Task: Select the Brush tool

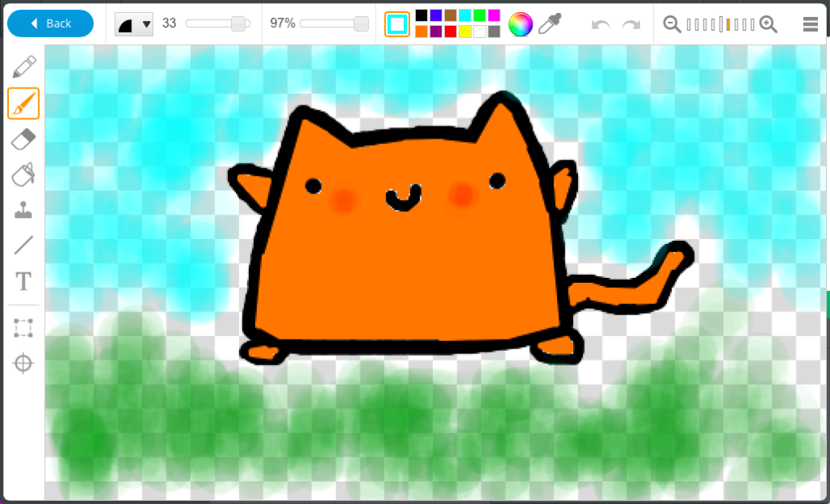Action: pos(24,103)
